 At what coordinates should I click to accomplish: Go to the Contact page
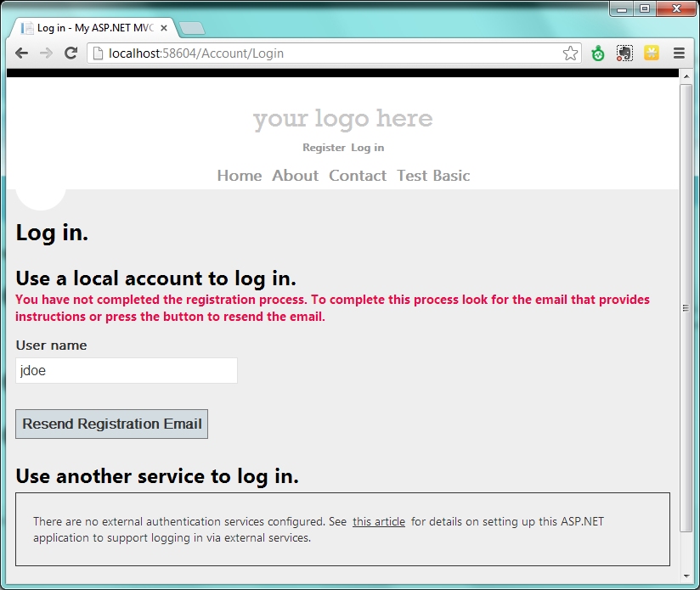(358, 176)
